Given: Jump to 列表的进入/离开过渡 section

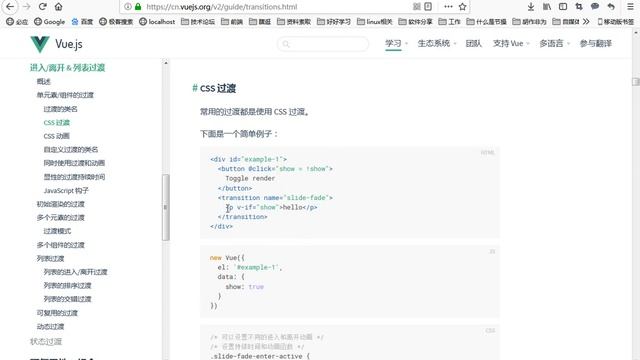Looking at the screenshot, I should point(76,272).
